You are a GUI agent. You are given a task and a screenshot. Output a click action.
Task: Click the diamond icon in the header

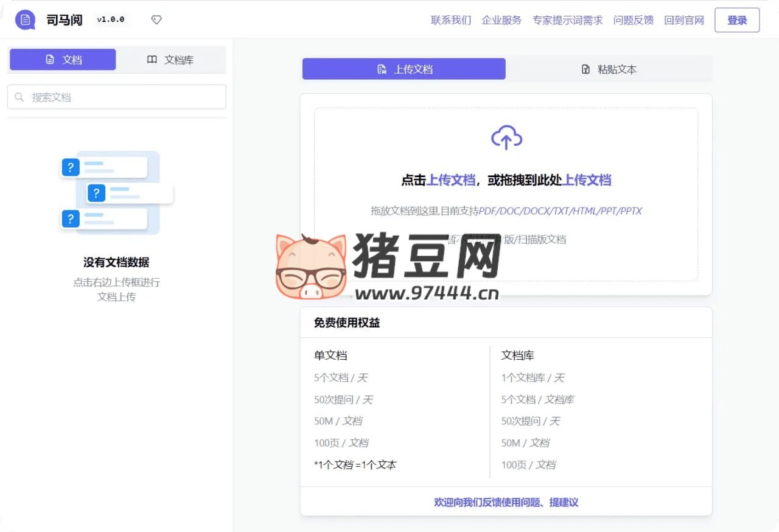156,19
